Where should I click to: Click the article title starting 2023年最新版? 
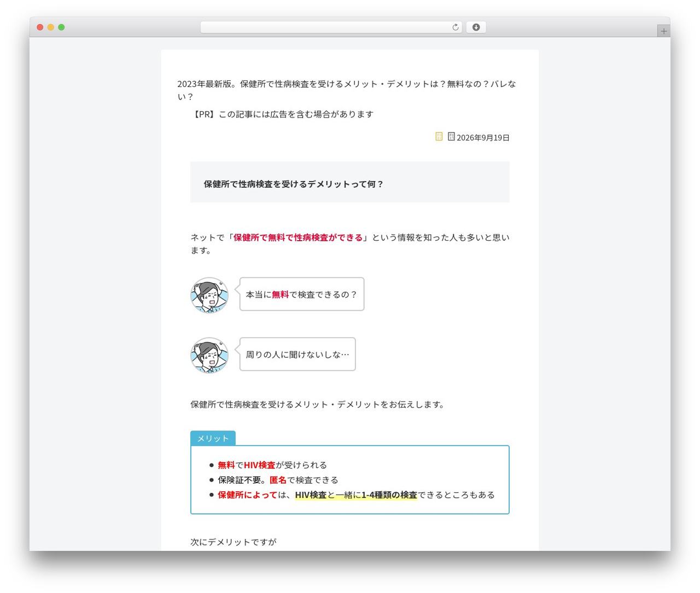(347, 90)
